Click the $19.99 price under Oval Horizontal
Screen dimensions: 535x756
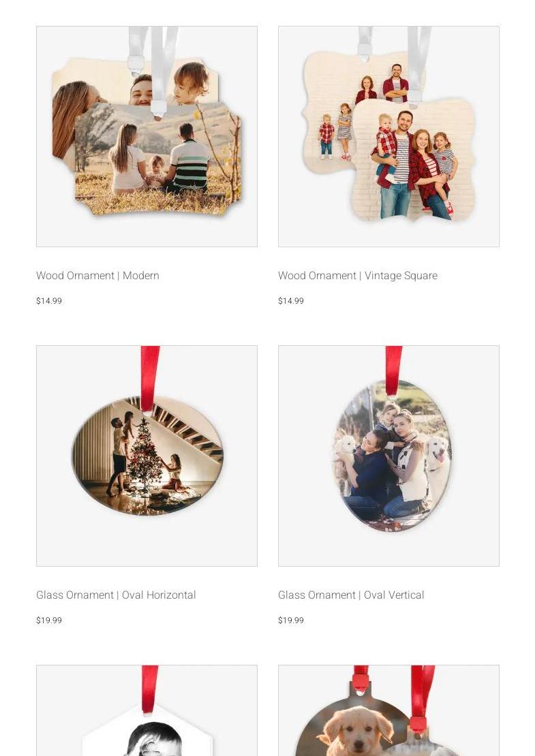tap(49, 620)
